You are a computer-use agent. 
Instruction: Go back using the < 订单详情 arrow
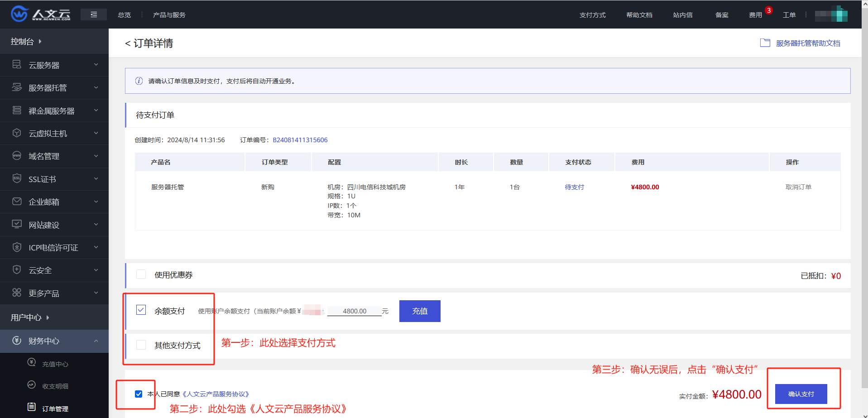(x=128, y=43)
